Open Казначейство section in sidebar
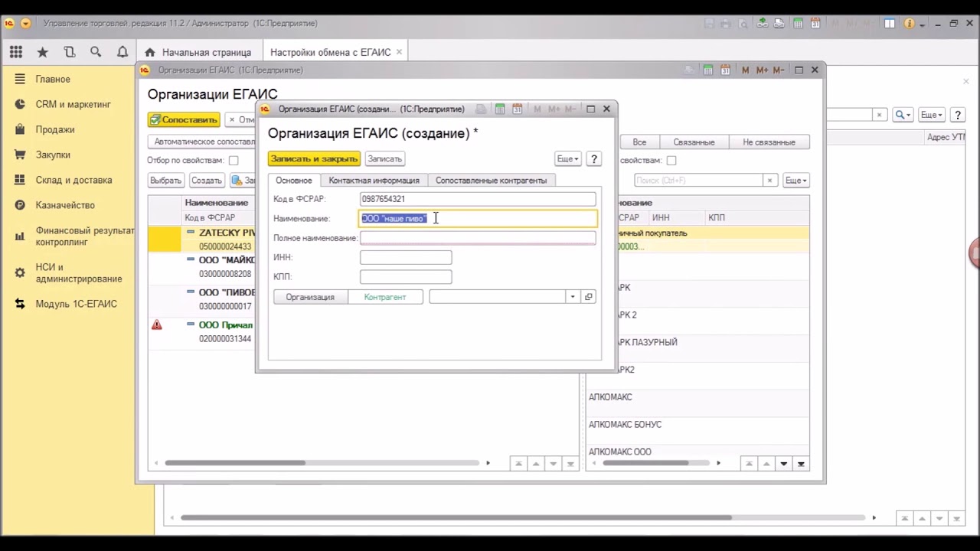The image size is (980, 551). point(65,205)
